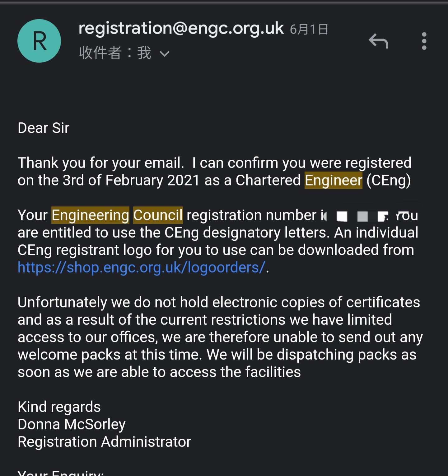Screen dimensions: 448x476
Task: Tap the Kind regards closing line
Action: (59, 407)
